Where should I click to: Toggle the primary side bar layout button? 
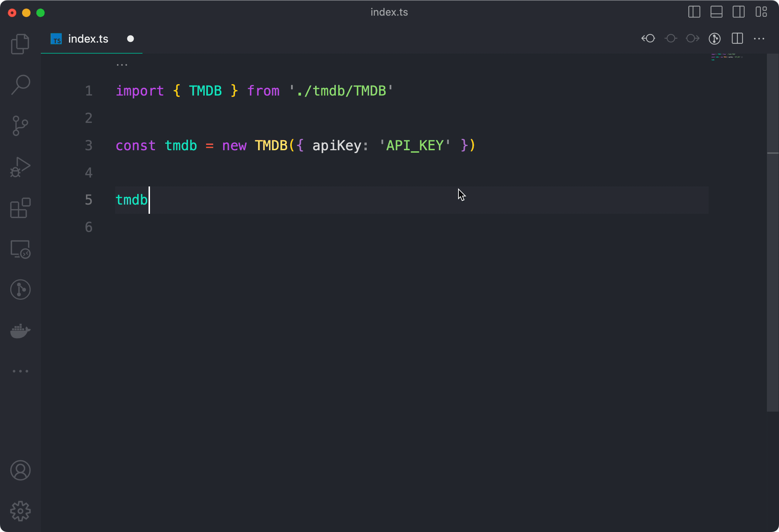coord(694,12)
